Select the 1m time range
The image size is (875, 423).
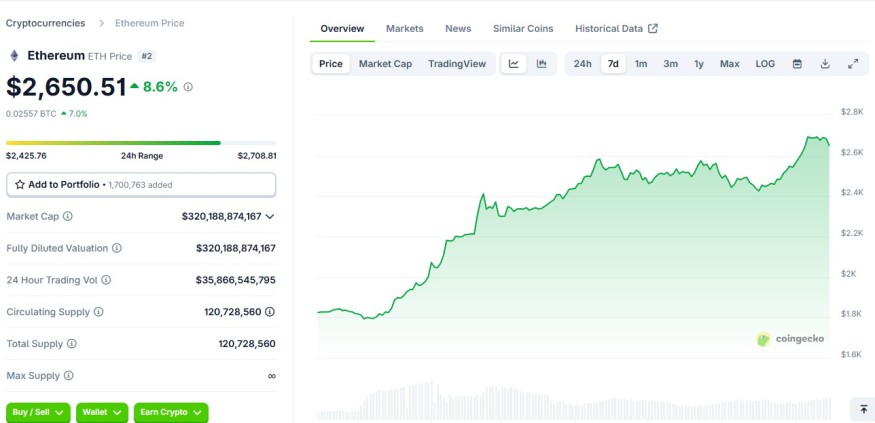coord(641,64)
